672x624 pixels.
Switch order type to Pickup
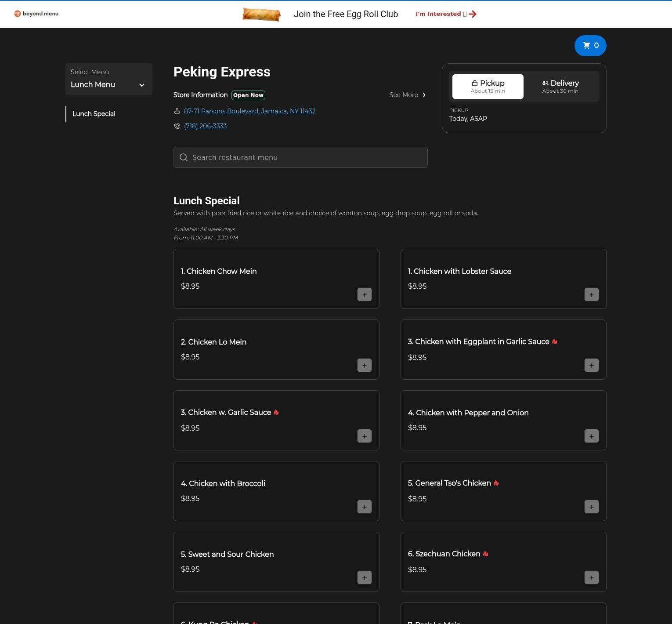488,87
